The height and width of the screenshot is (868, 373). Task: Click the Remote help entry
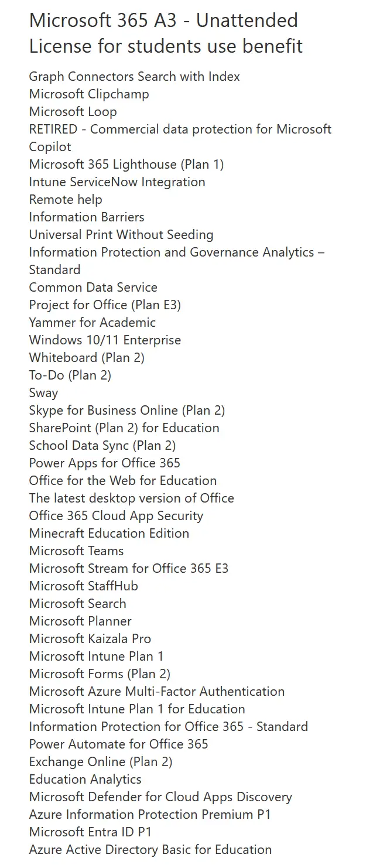(x=66, y=200)
